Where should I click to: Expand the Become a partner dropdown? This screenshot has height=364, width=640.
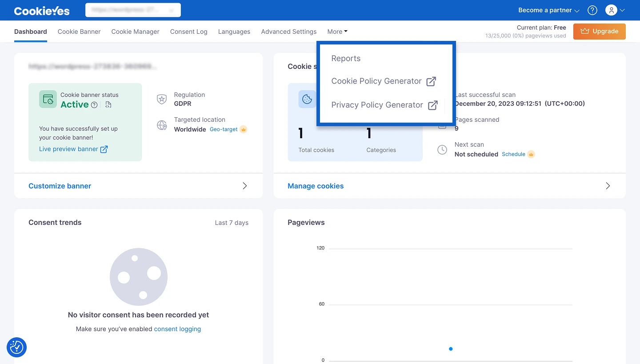(x=548, y=10)
